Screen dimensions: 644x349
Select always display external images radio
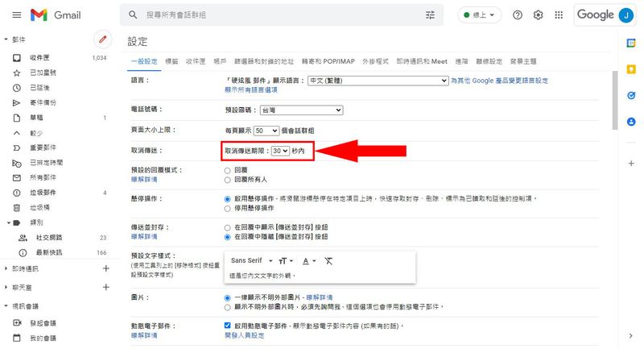pyautogui.click(x=228, y=297)
